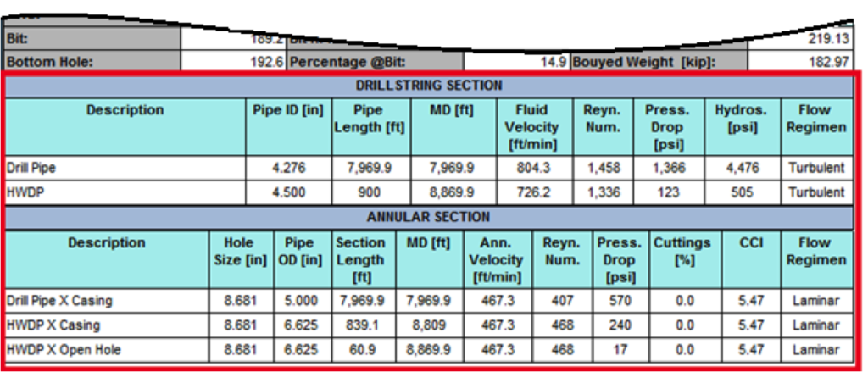Click the DRILLSTRING SECTION header bar
The width and height of the screenshot is (868, 372).
(429, 86)
